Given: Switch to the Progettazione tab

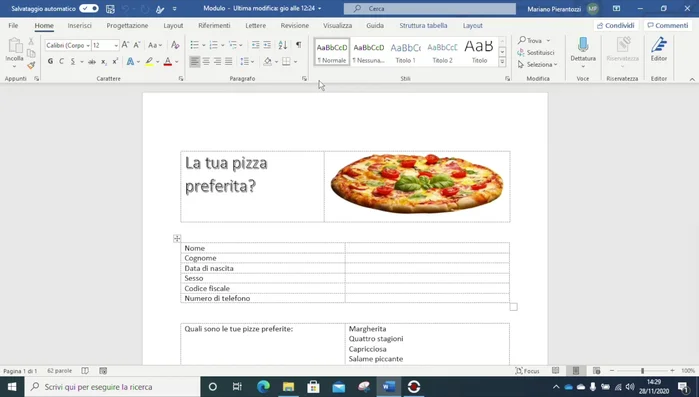Looking at the screenshot, I should point(127,26).
